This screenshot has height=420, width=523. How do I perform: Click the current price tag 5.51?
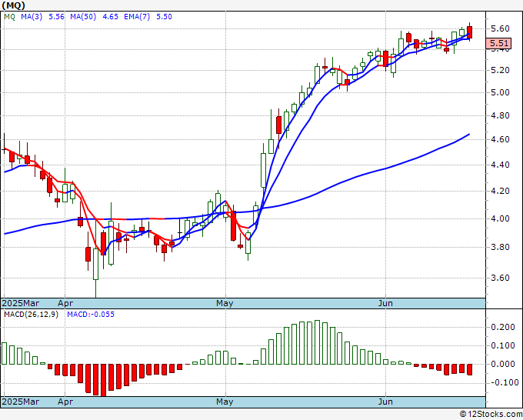(x=498, y=43)
